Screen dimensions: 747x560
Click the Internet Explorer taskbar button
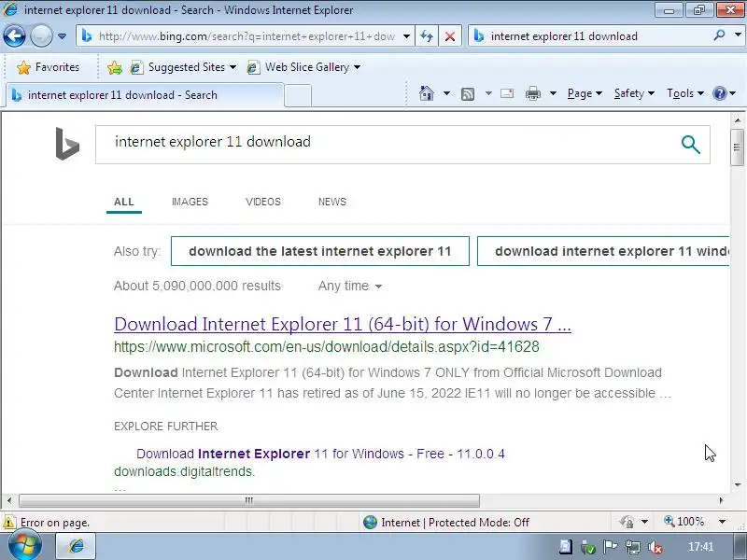click(77, 546)
